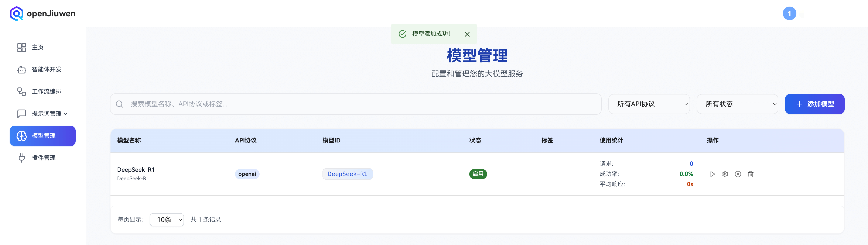Open the 10条 per-page dropdown
Screen dimensions: 868x245
[x=167, y=219]
